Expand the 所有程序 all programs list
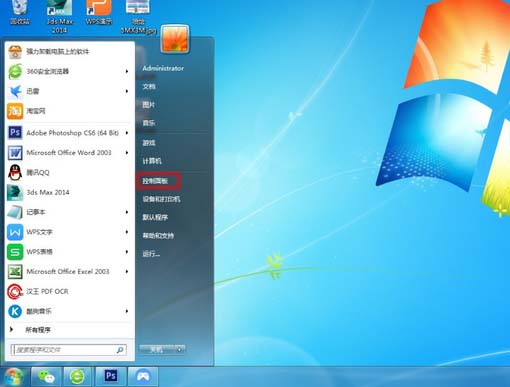 [68, 330]
